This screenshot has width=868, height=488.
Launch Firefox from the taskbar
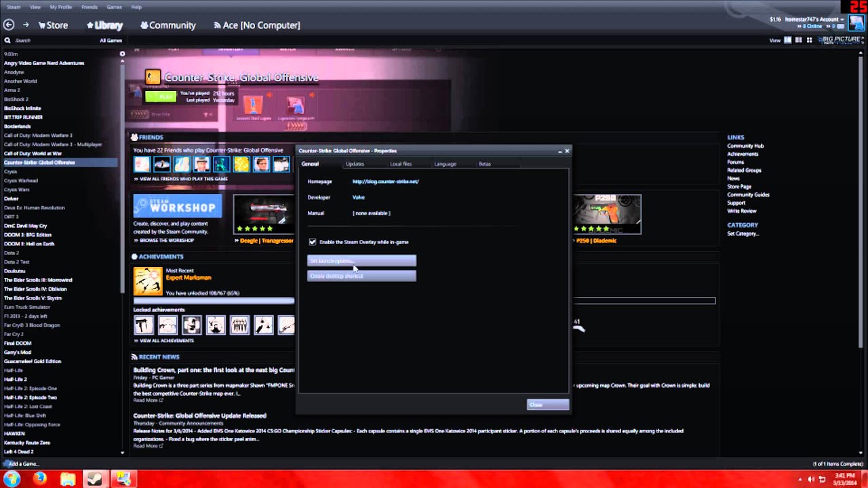tap(40, 479)
